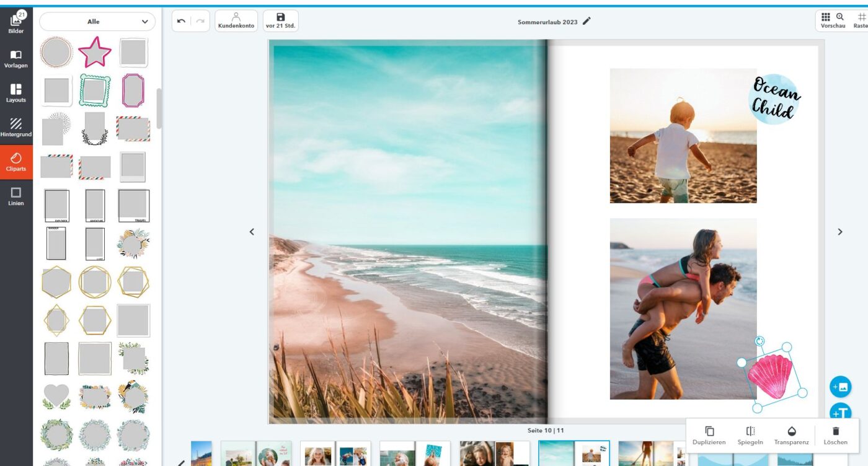The image size is (868, 466).
Task: Click the rotate handle of the shell clipart
Action: [760, 341]
